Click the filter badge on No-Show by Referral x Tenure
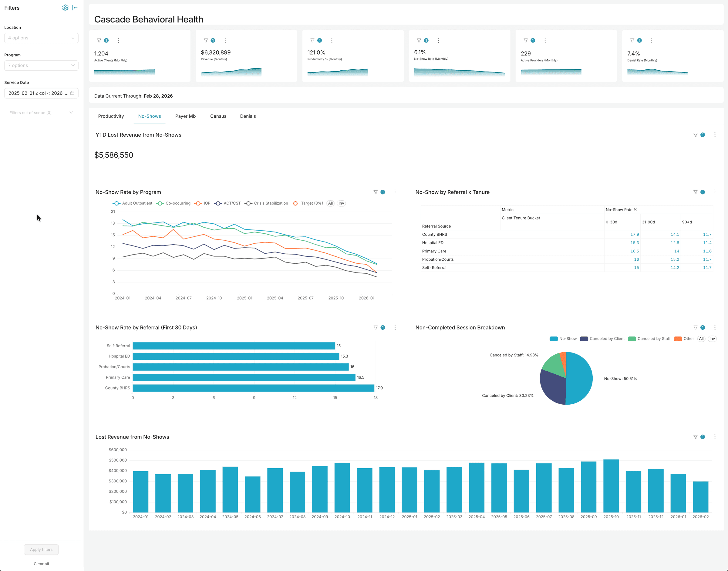The image size is (728, 571). click(x=703, y=192)
